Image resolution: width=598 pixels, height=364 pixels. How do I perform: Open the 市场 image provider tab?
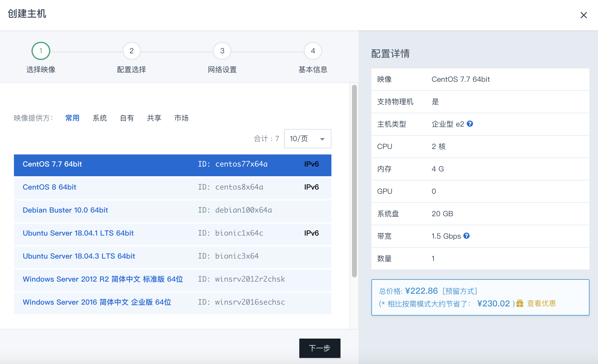tap(181, 118)
